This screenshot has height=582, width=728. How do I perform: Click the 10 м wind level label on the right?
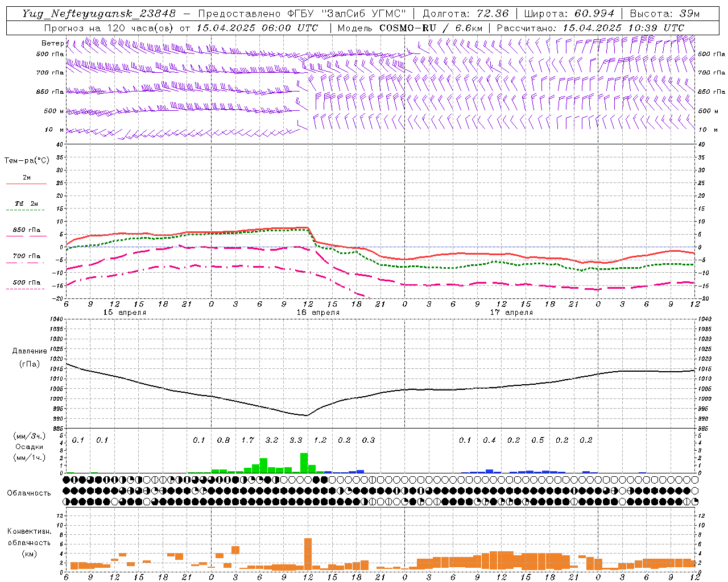(707, 130)
